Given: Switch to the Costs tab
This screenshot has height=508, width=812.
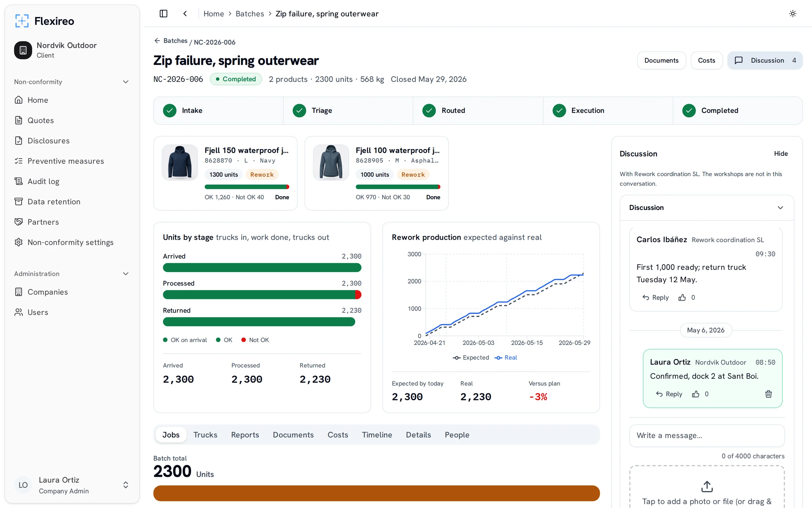Looking at the screenshot, I should point(338,435).
